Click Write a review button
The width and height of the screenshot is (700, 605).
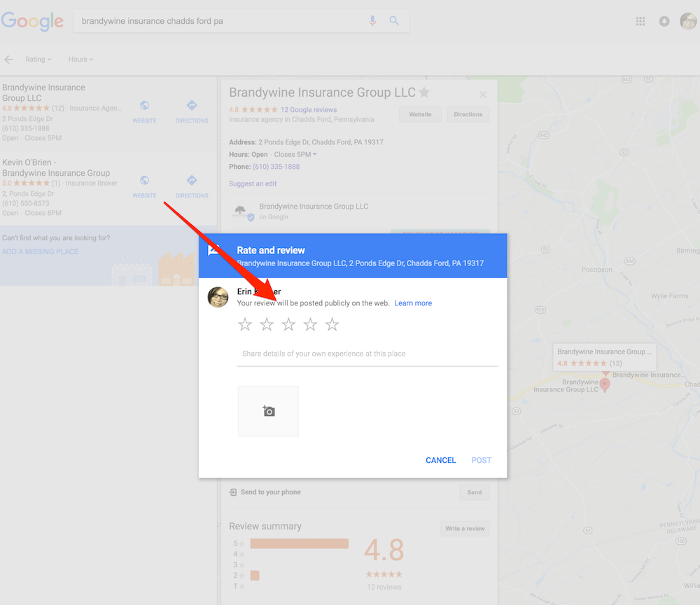[x=465, y=529]
